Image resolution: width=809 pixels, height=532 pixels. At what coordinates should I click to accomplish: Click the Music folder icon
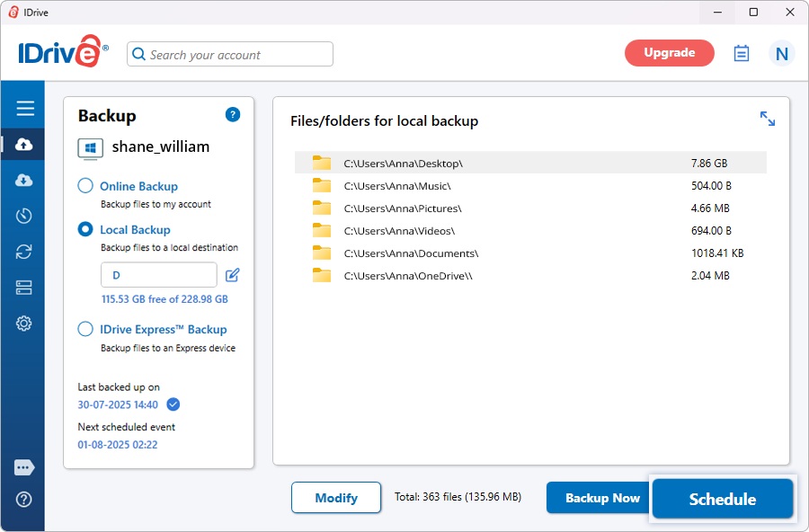[322, 186]
